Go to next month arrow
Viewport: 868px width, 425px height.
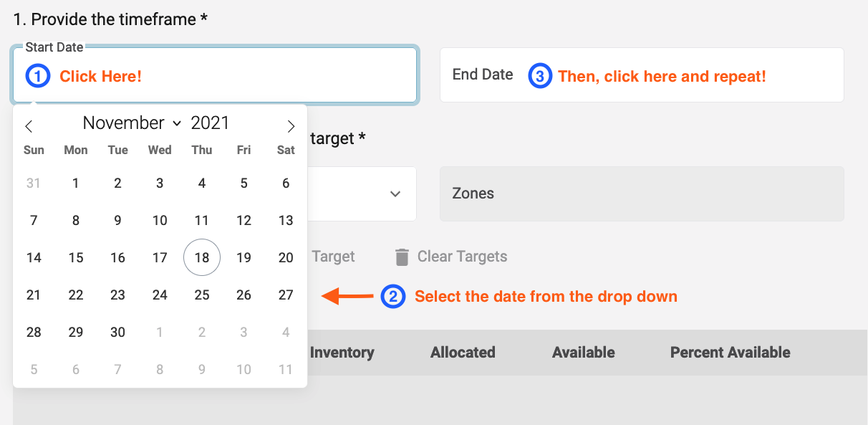(291, 127)
